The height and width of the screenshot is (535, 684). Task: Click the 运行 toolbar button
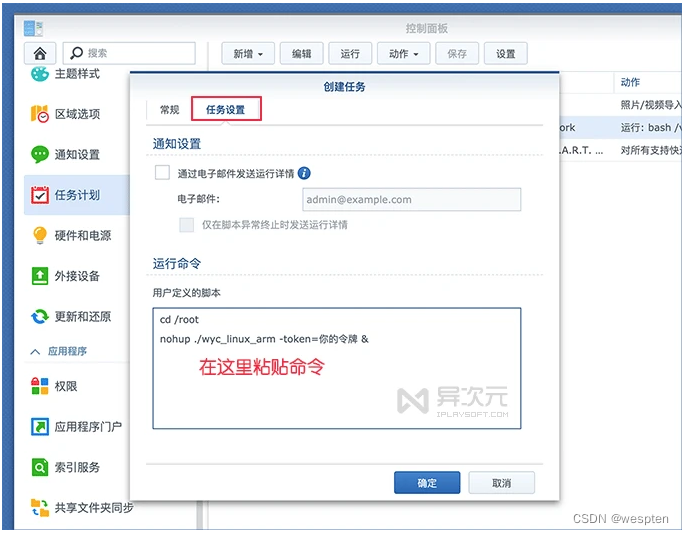pos(350,54)
